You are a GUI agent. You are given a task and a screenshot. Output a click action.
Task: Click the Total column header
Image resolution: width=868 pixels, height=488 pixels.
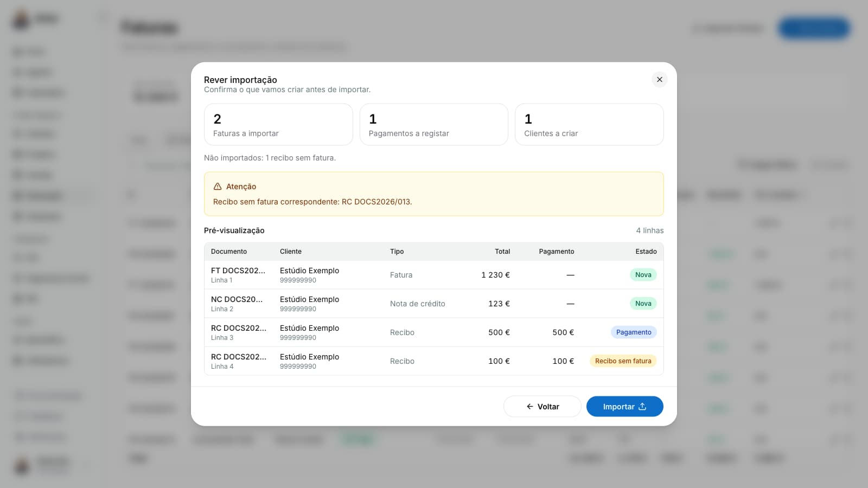click(x=502, y=252)
